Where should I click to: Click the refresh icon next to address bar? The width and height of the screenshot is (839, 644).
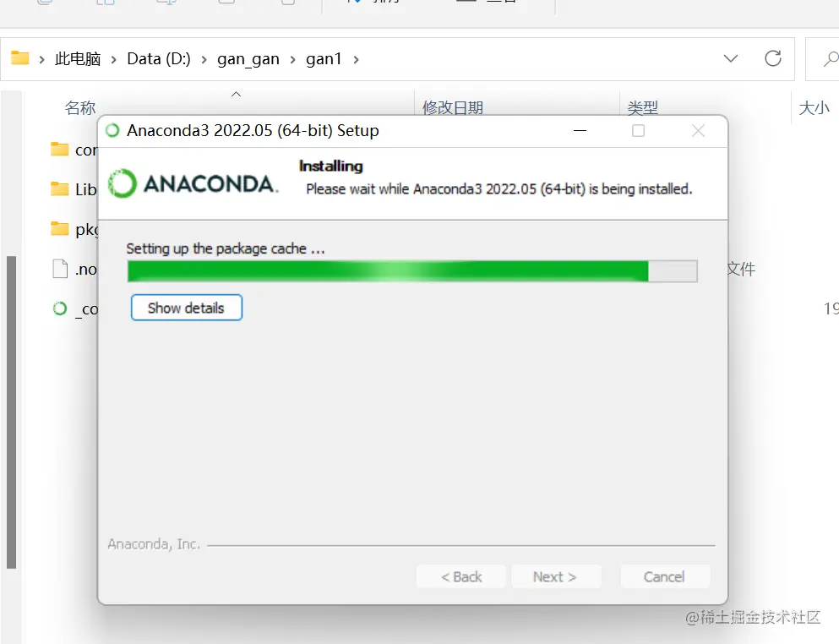point(772,58)
